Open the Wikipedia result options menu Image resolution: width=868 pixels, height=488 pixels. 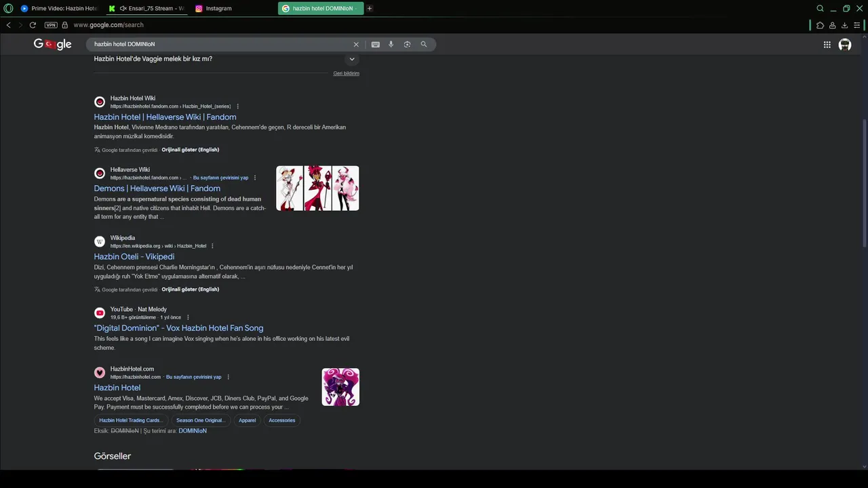pyautogui.click(x=212, y=246)
